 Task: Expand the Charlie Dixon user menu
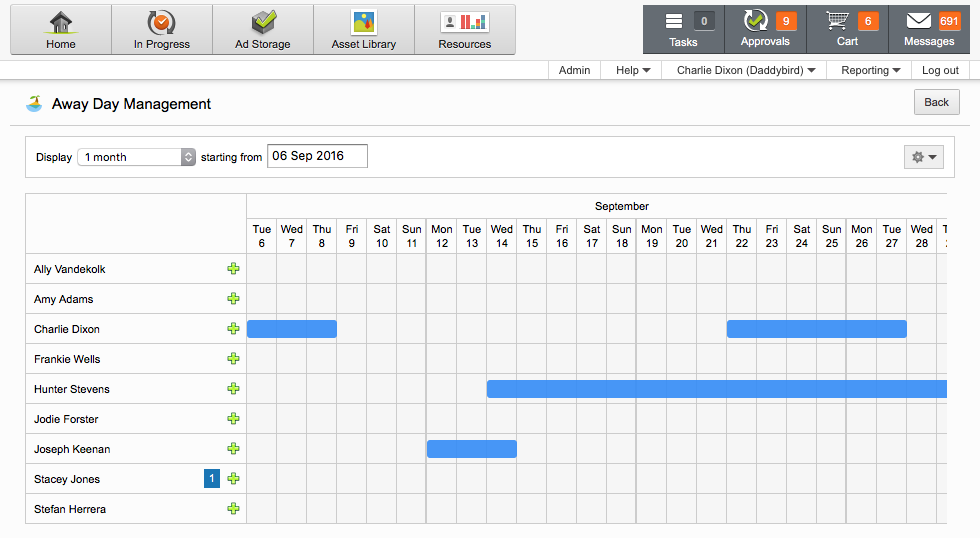click(745, 70)
